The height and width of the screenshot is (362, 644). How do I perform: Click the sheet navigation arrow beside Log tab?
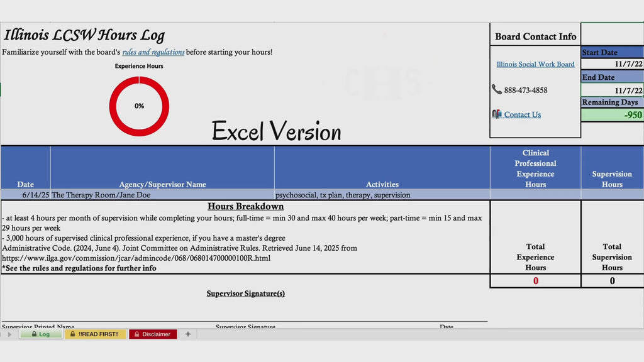click(9, 334)
